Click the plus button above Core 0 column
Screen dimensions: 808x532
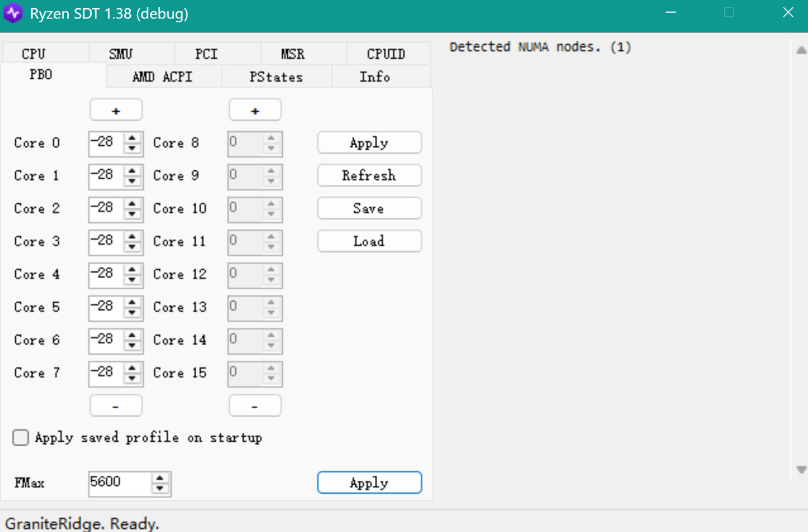coord(116,110)
